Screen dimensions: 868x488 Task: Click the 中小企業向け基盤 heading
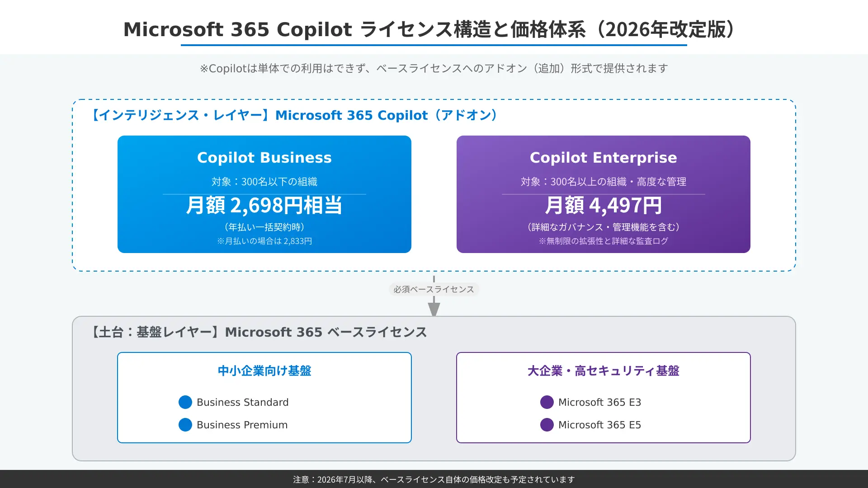(264, 371)
